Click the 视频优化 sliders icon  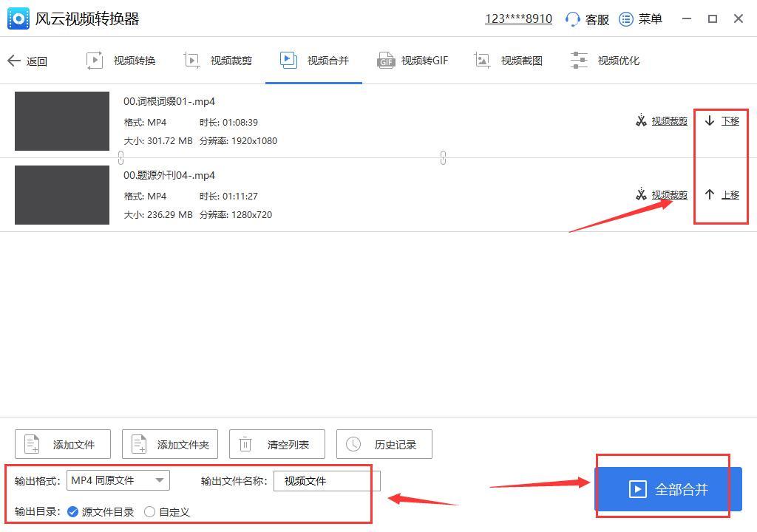579,61
